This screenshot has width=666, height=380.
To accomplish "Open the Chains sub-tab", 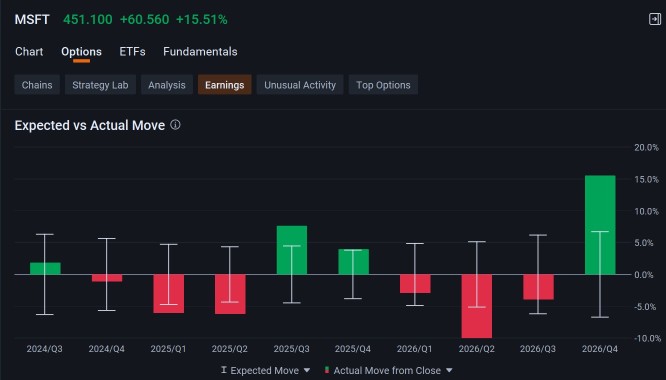I will [x=37, y=85].
